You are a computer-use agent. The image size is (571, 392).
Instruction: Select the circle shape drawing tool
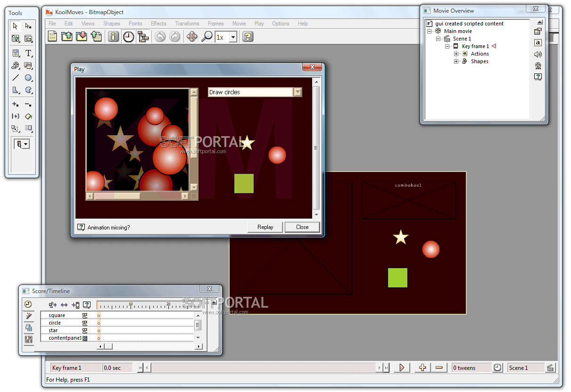coord(28,78)
